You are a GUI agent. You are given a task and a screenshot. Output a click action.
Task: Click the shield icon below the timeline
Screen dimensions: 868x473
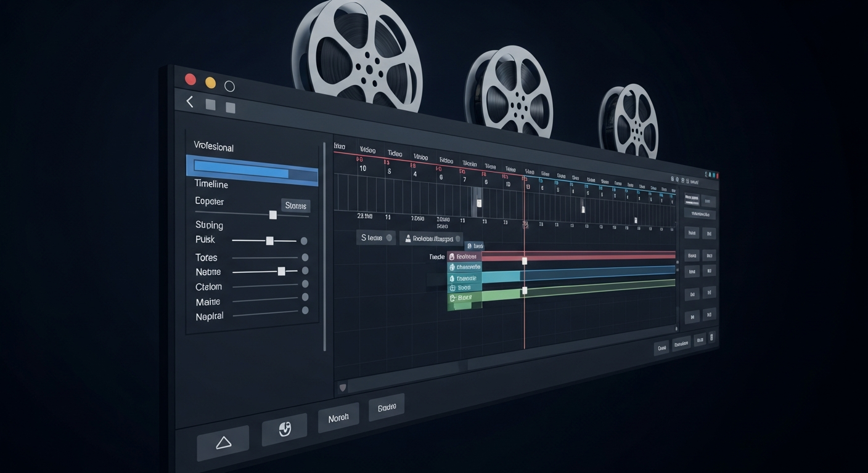[x=343, y=387]
